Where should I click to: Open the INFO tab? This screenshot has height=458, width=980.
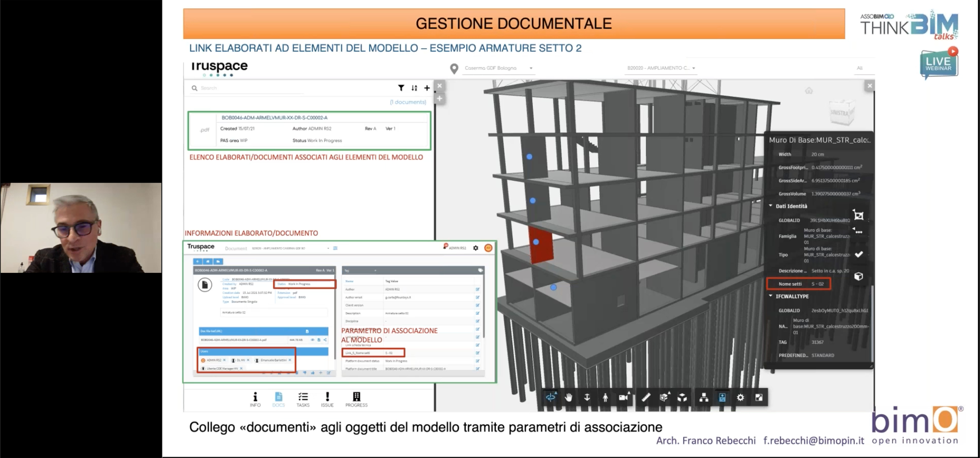255,399
